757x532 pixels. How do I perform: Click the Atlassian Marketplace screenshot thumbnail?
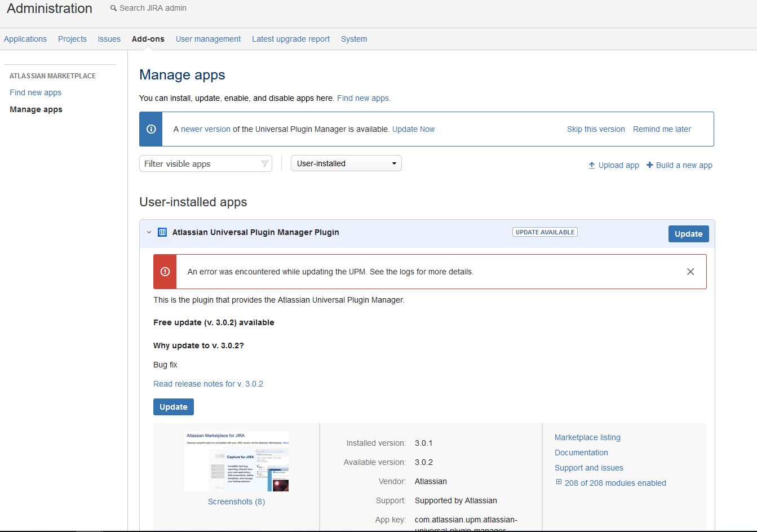pyautogui.click(x=236, y=462)
